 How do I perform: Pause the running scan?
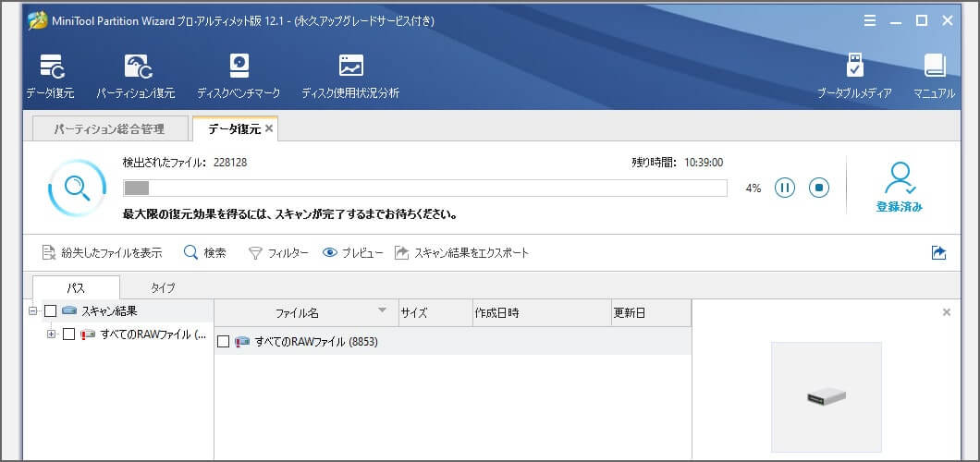[x=785, y=188]
